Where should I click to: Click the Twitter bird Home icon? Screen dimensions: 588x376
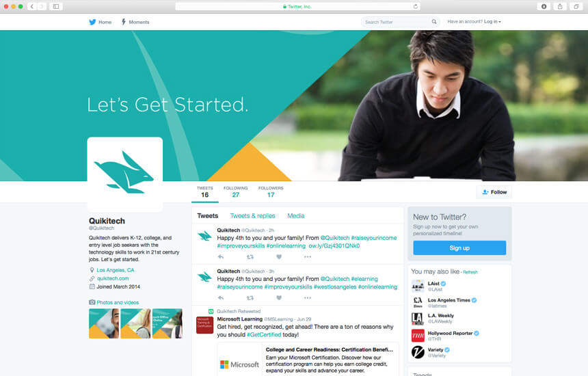[92, 22]
